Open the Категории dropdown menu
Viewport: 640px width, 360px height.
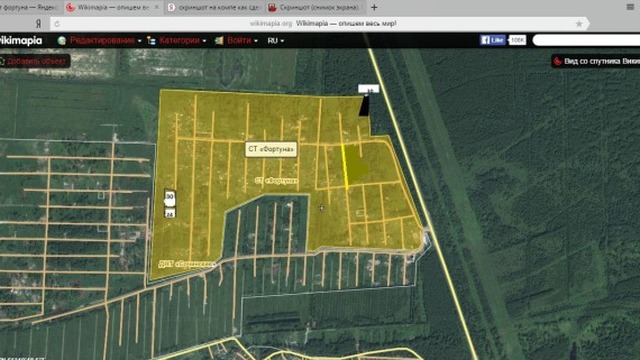(x=182, y=40)
